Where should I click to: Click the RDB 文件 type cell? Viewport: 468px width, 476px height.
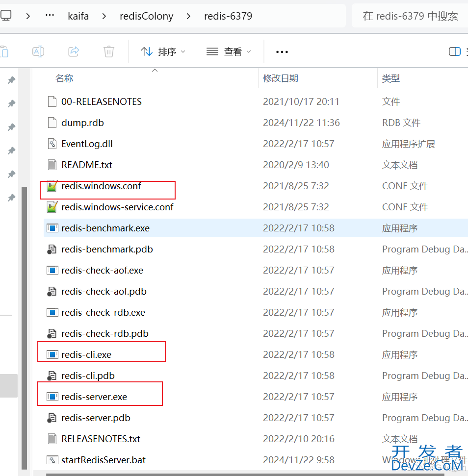click(x=401, y=123)
